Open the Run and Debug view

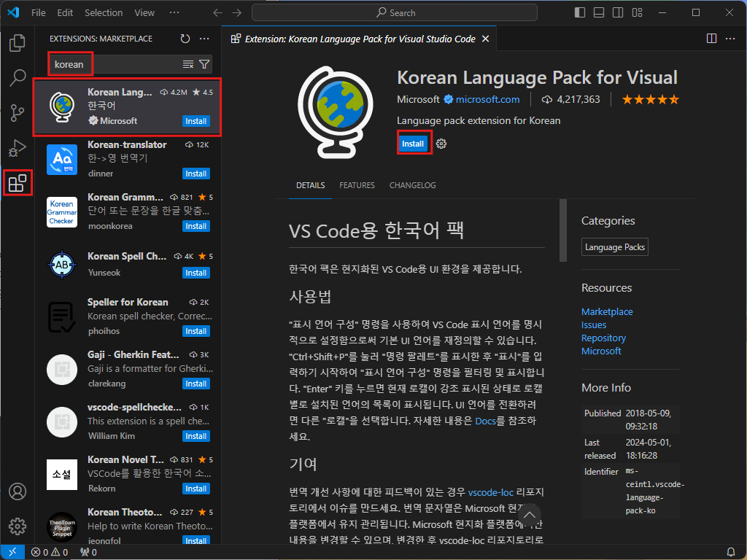(18, 148)
